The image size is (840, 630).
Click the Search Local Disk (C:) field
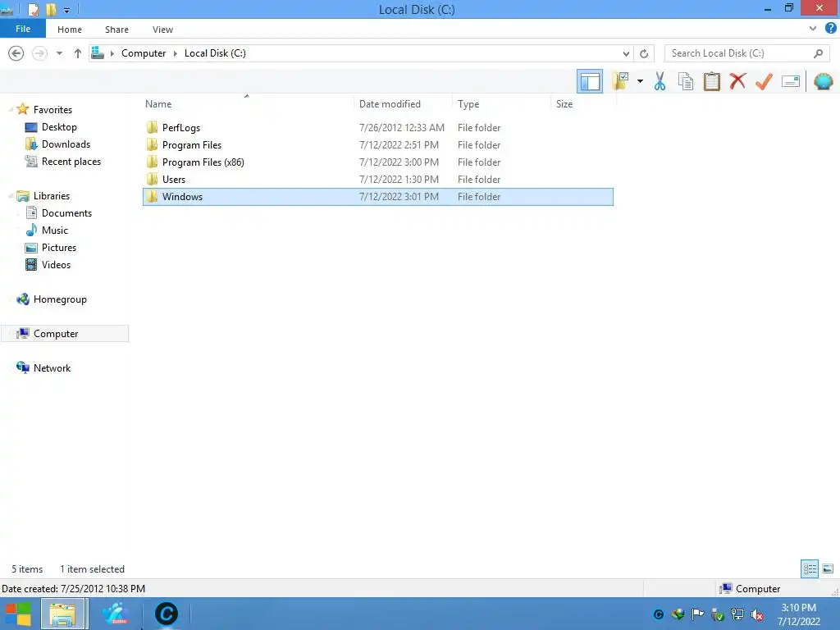pyautogui.click(x=739, y=53)
